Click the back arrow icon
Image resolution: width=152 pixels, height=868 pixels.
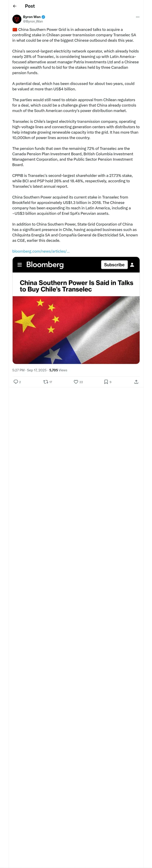(x=14, y=6)
